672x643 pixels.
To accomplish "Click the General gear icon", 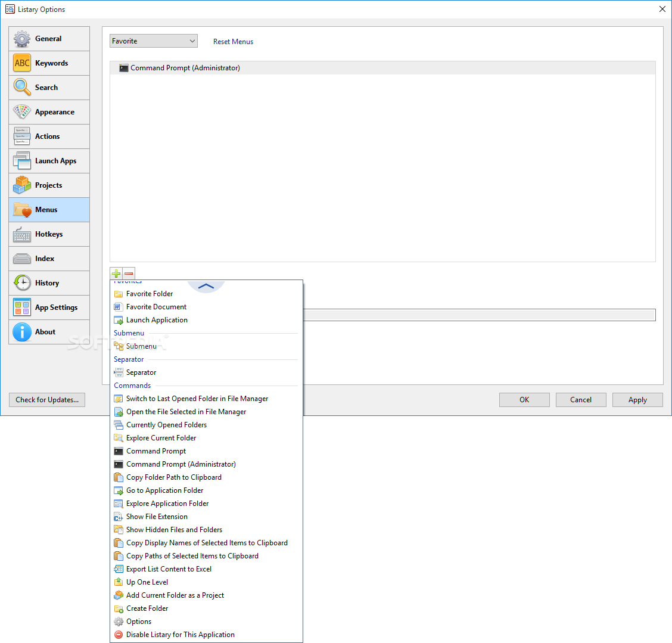I will tap(22, 39).
